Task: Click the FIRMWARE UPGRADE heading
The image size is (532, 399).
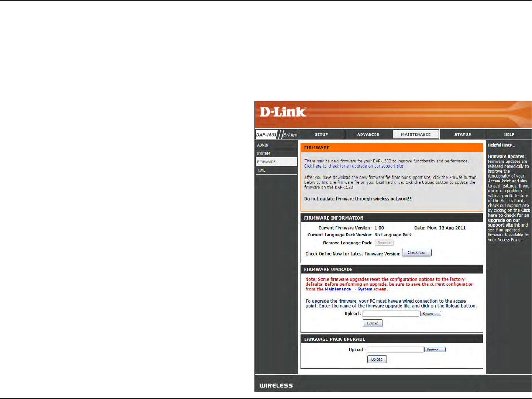Action: [328, 269]
